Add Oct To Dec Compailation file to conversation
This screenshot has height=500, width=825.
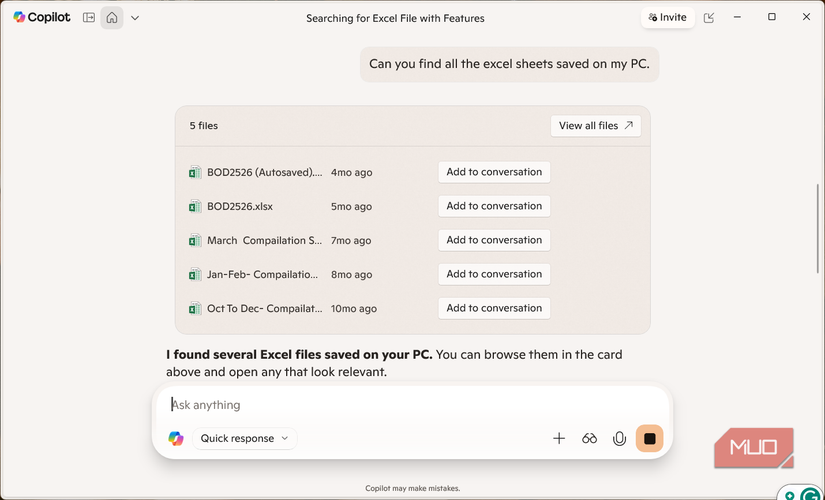pos(494,308)
